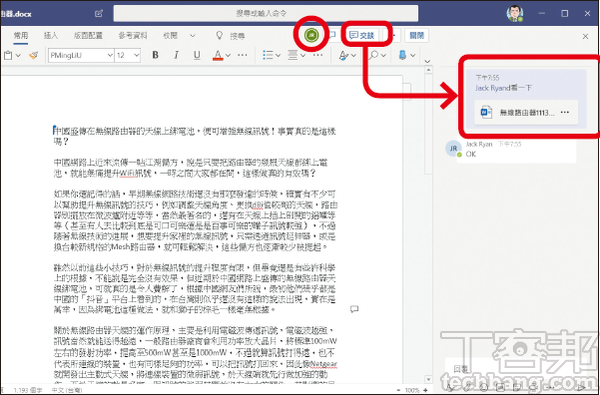Click the document scrollbar up arrow

(429, 70)
